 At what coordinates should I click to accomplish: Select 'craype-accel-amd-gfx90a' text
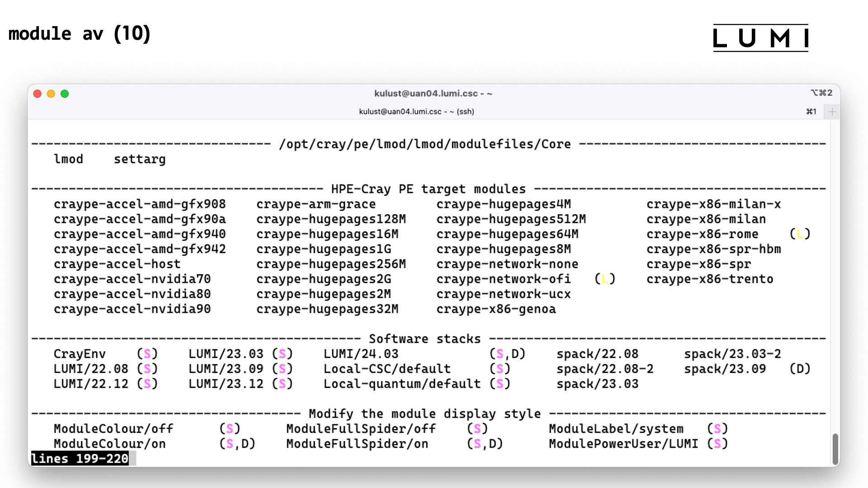click(x=140, y=219)
